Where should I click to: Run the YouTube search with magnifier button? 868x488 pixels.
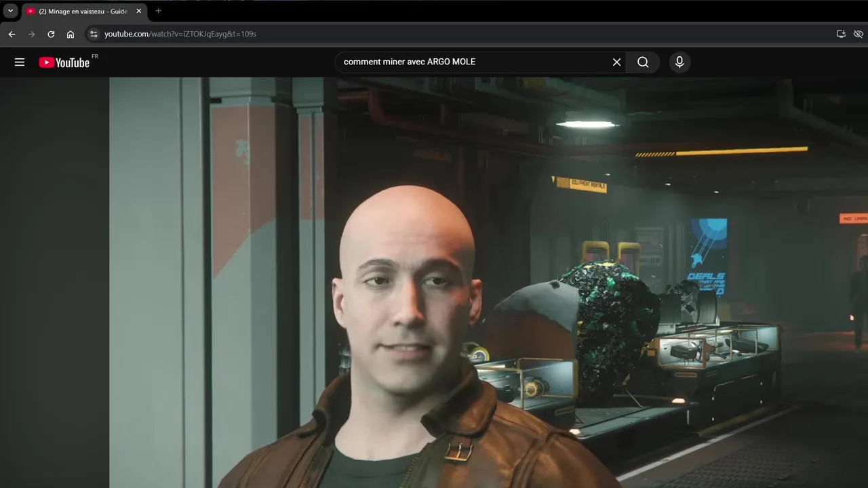pos(643,62)
